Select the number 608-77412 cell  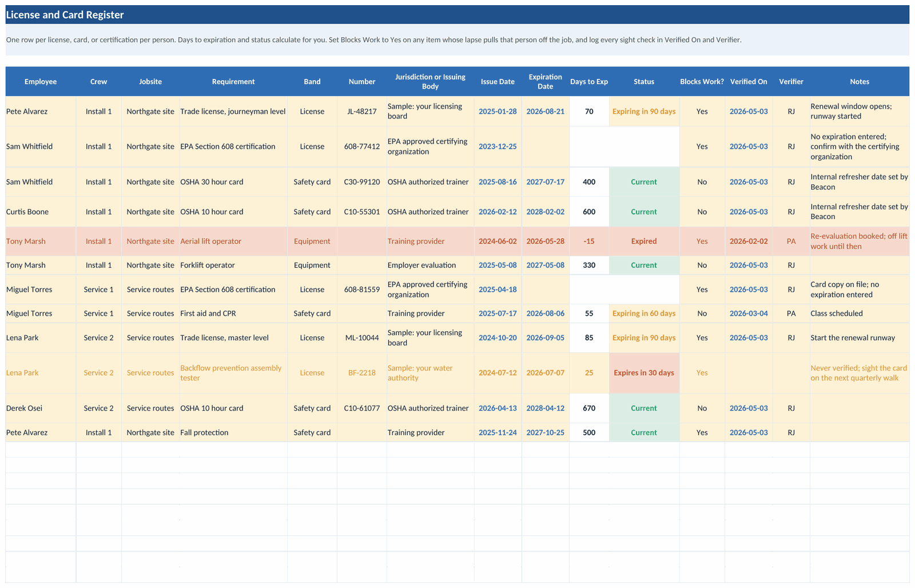(x=362, y=146)
